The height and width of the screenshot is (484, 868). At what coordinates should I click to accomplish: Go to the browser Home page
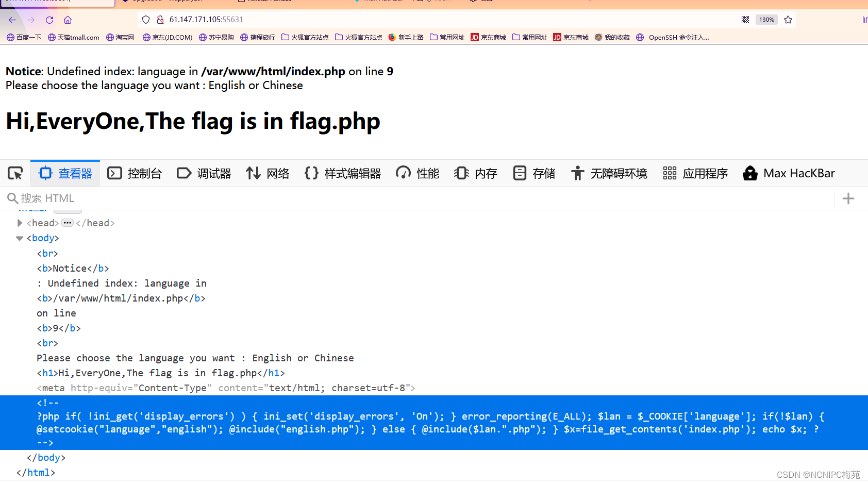[68, 20]
